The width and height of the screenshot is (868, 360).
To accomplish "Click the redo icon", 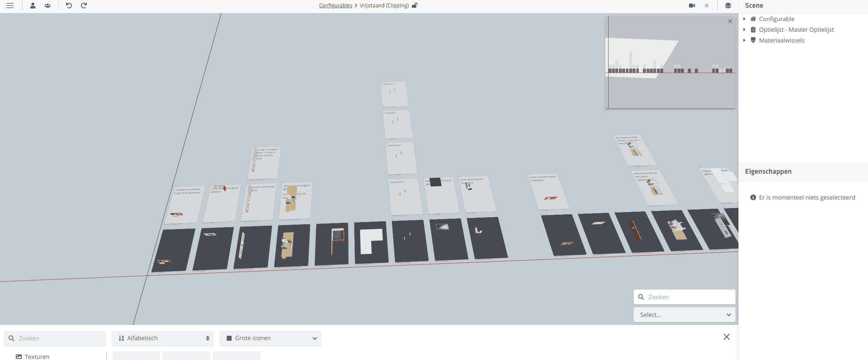I will click(84, 6).
